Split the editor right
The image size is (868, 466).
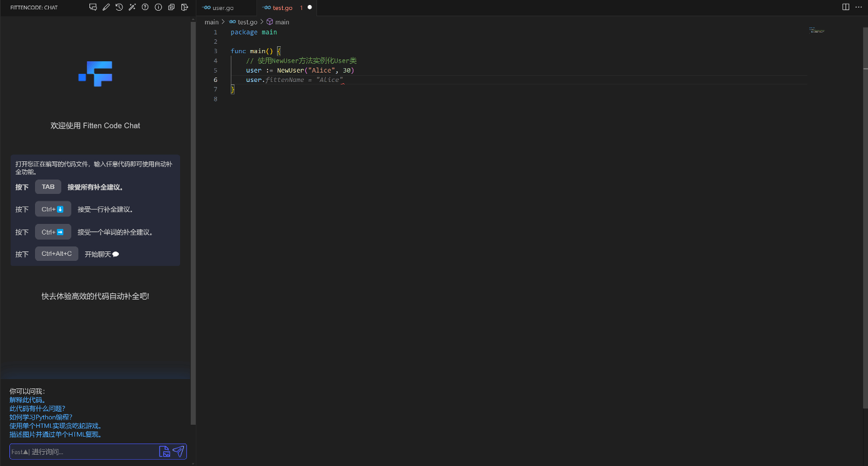click(845, 8)
